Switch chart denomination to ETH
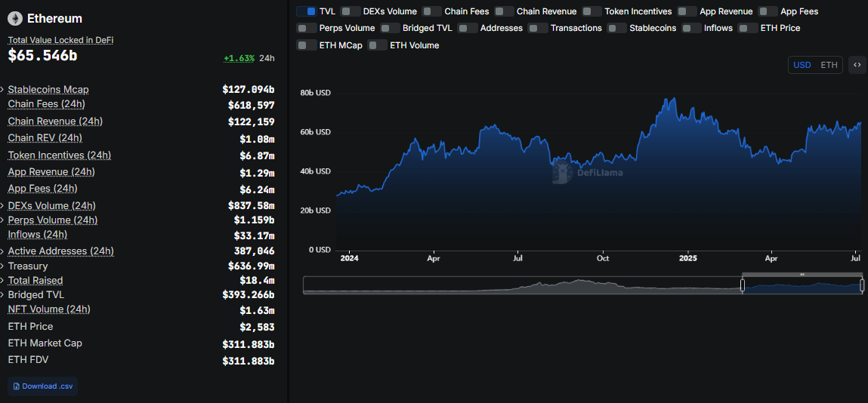868x403 pixels. pos(829,65)
